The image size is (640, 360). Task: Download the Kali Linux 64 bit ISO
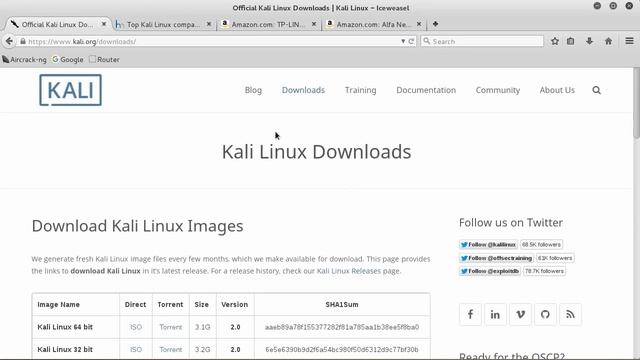click(x=136, y=327)
